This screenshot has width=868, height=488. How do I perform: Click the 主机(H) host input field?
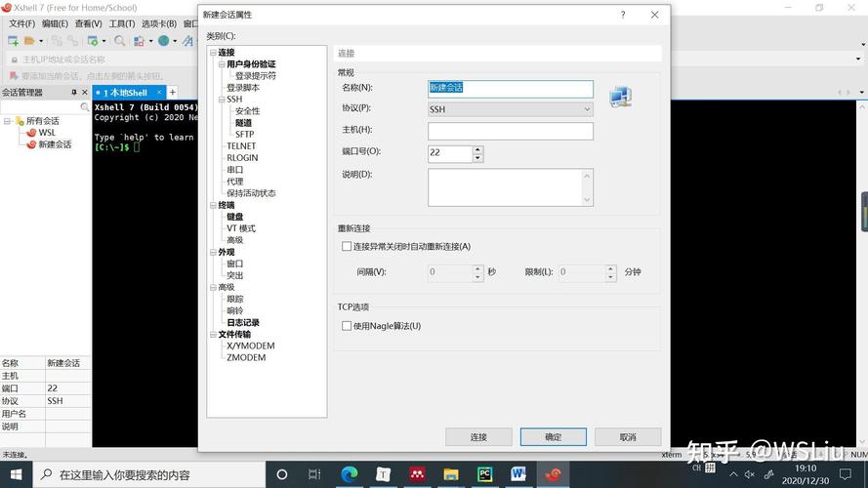click(x=511, y=131)
